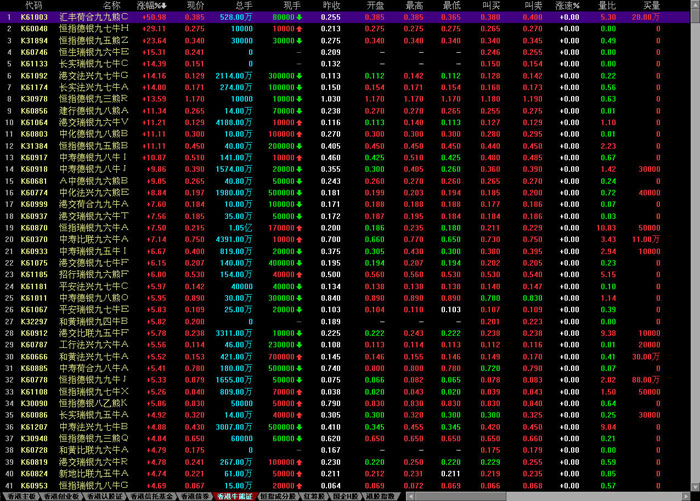Go to the 香港信托基金 tab

[x=152, y=495]
